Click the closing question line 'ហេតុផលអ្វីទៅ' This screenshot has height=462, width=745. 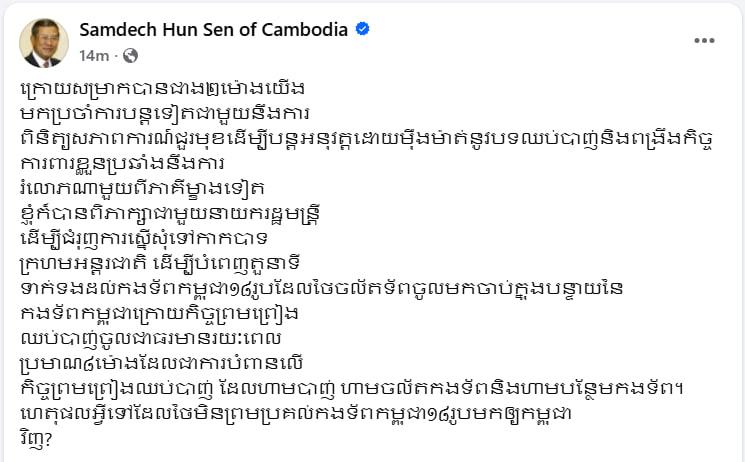click(296, 414)
